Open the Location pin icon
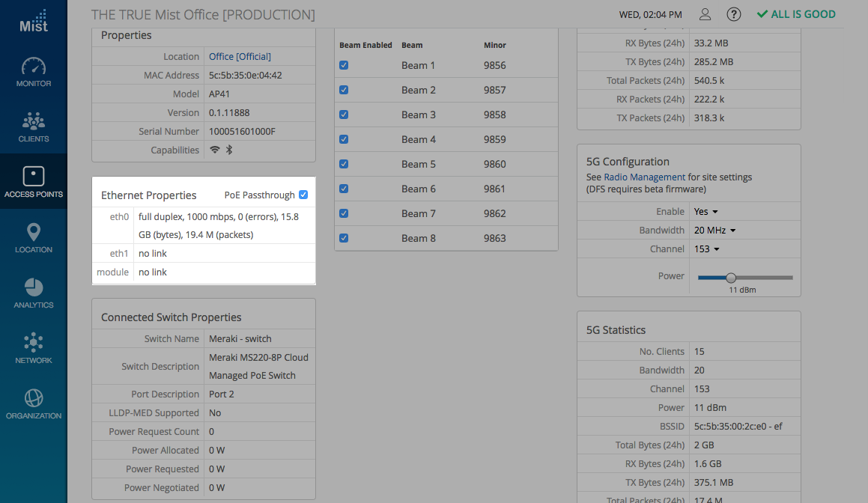This screenshot has height=503, width=868. [x=34, y=233]
